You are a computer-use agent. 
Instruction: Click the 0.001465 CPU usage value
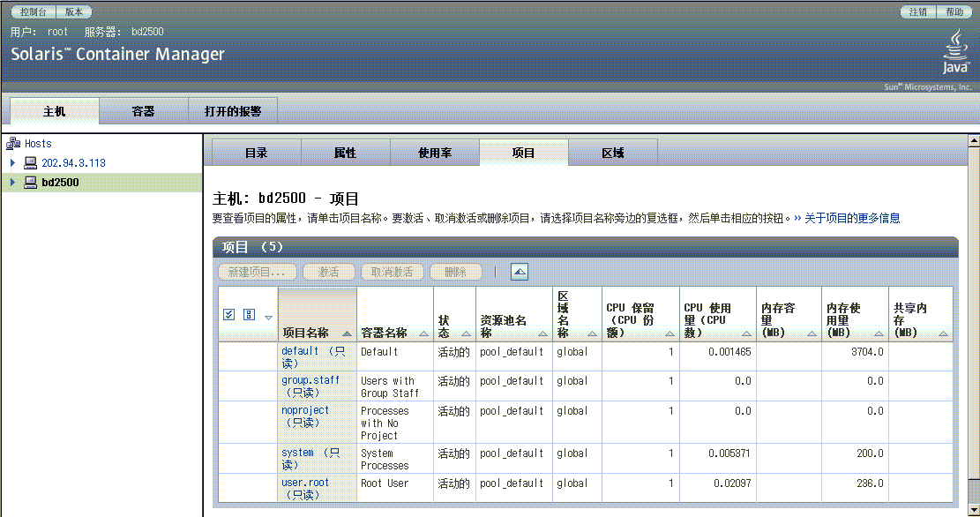point(729,352)
